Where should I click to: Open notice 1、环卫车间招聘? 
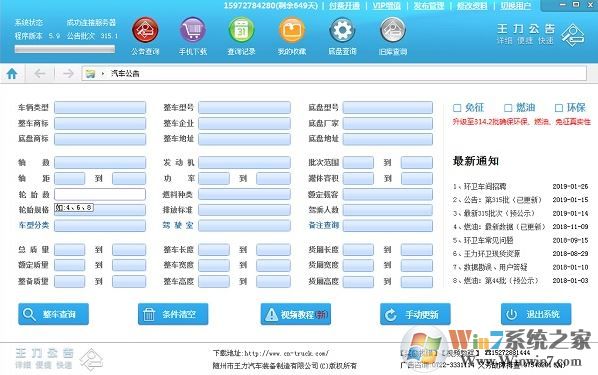pos(479,187)
